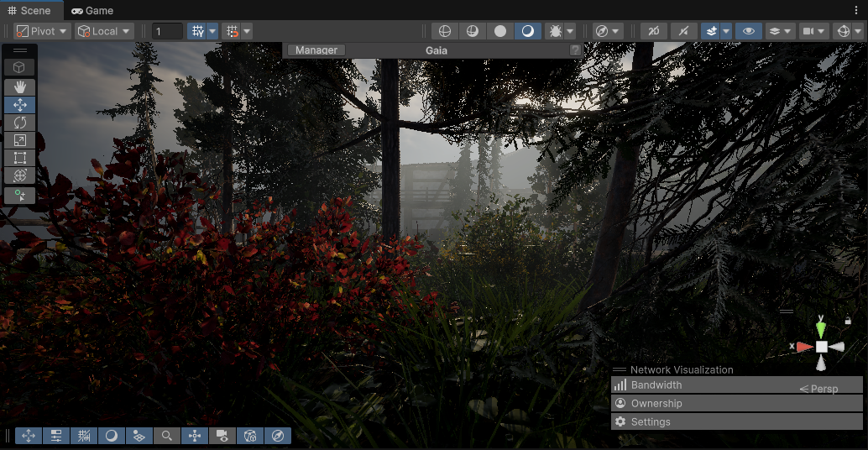Click the Tools overlay icon in bottom bar
The image size is (868, 450).
point(29,436)
